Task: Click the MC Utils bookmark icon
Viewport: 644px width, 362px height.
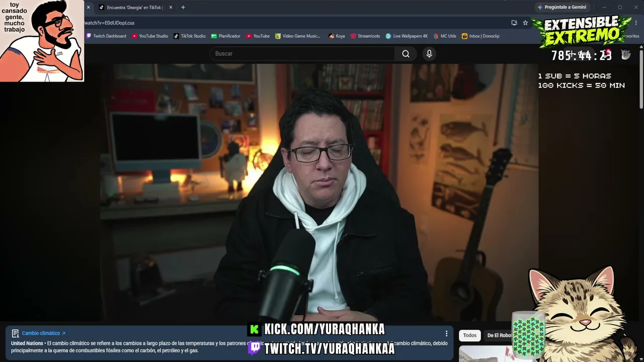Action: click(x=436, y=36)
